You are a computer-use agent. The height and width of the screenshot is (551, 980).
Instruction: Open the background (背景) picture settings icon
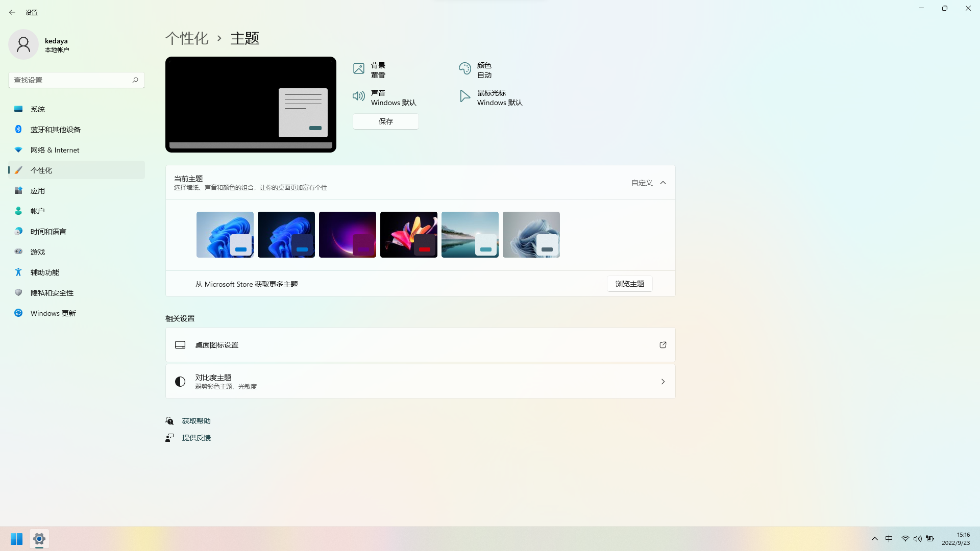[359, 69]
